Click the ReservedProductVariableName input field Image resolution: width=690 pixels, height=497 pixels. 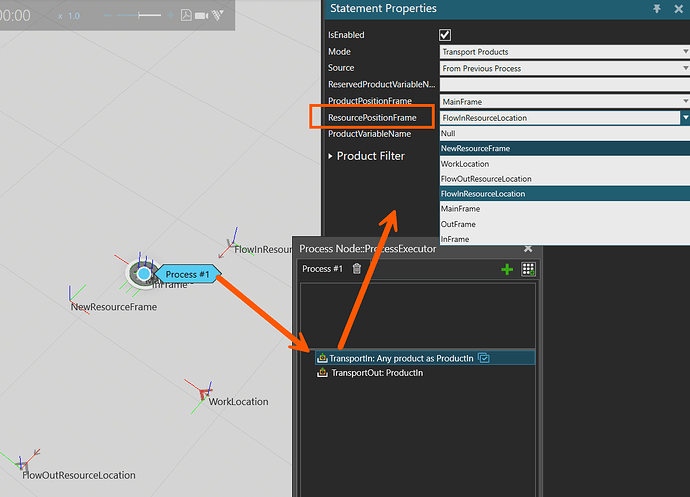[x=565, y=85]
